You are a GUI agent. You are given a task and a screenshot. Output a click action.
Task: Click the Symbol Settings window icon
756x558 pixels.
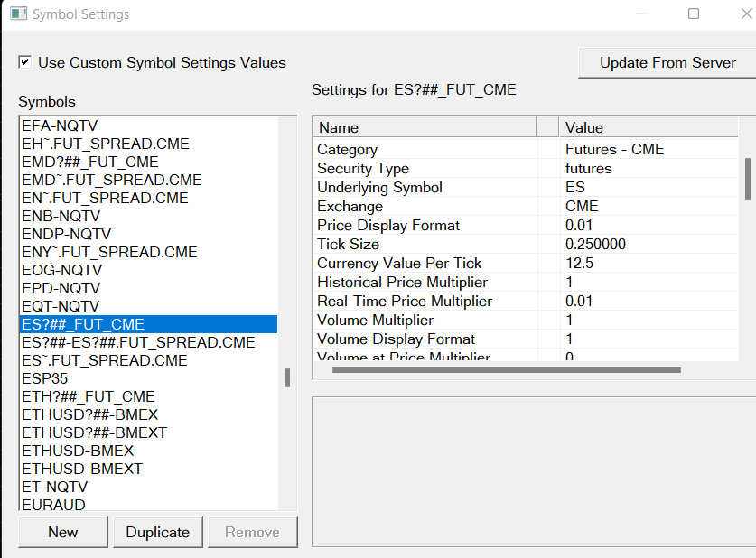[17, 14]
